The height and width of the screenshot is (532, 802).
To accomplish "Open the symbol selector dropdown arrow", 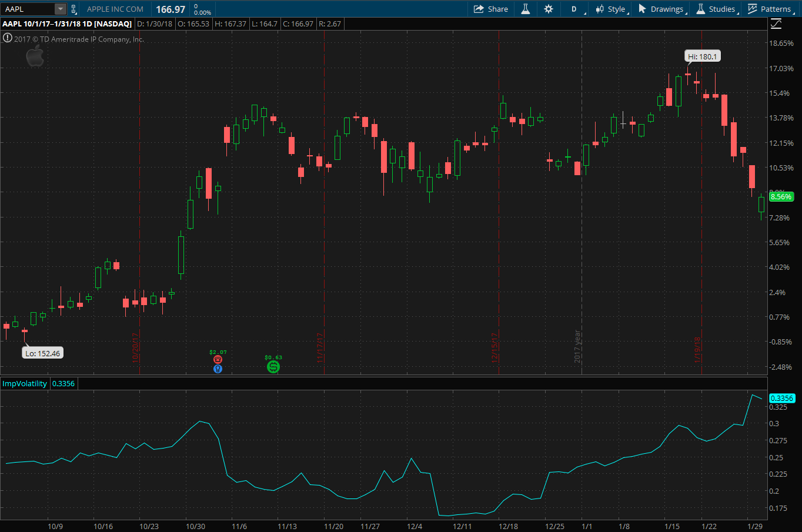I will [61, 9].
